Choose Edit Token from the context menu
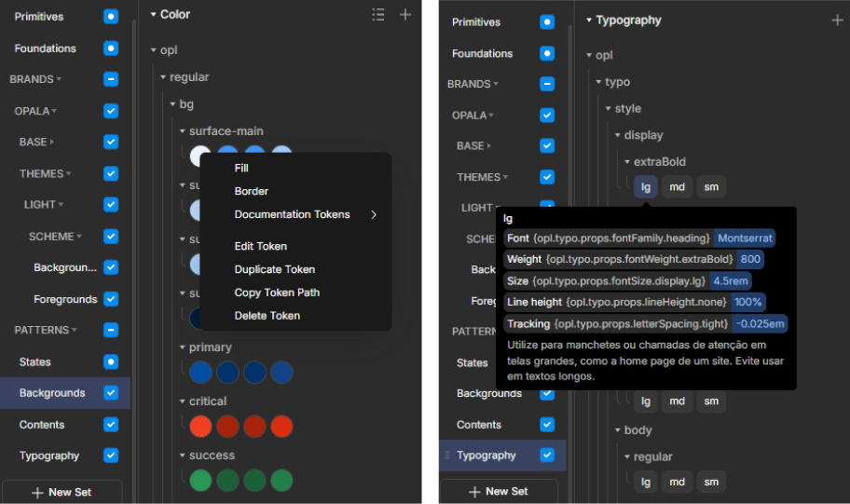 point(260,246)
